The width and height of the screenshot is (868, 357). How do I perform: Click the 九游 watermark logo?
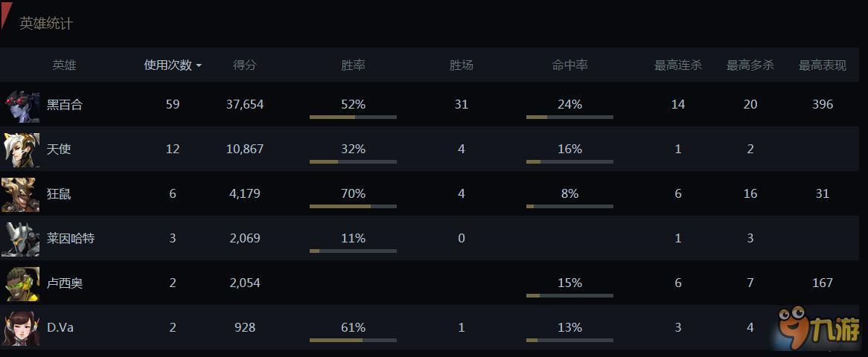click(819, 329)
